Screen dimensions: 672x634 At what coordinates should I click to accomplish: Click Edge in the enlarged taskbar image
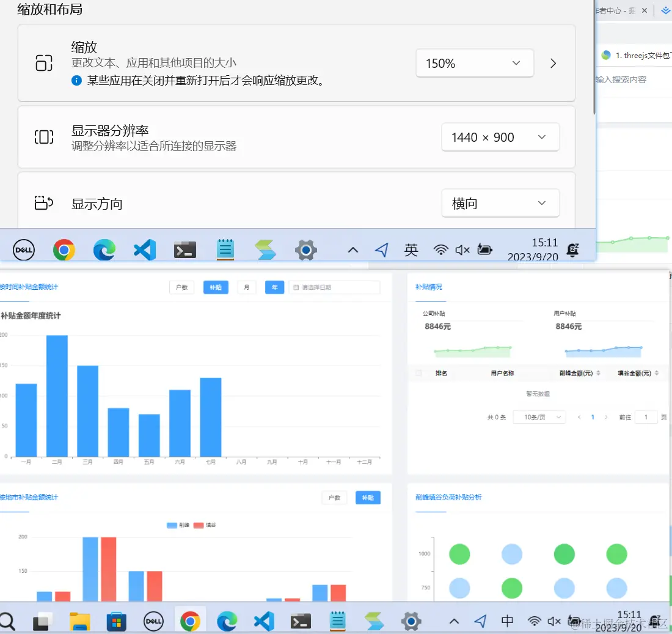(104, 249)
